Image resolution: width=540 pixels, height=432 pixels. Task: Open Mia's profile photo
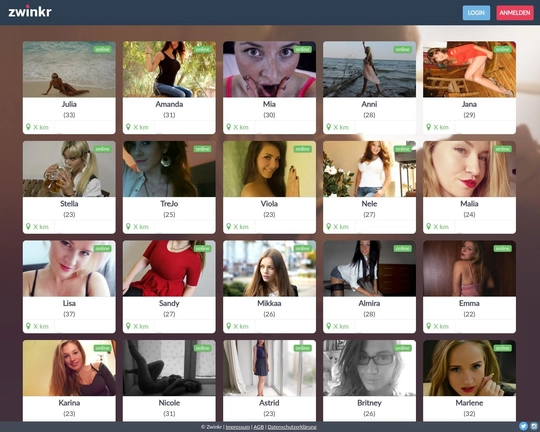(x=269, y=69)
